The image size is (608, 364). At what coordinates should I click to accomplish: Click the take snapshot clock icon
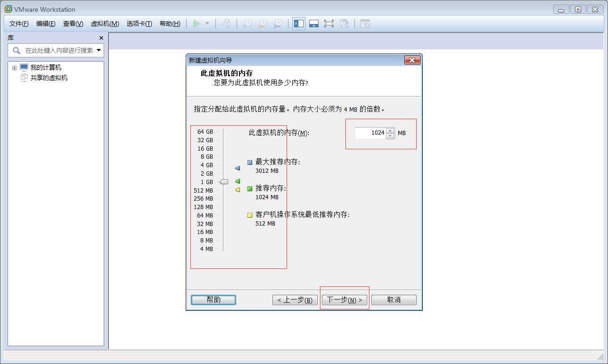(247, 24)
